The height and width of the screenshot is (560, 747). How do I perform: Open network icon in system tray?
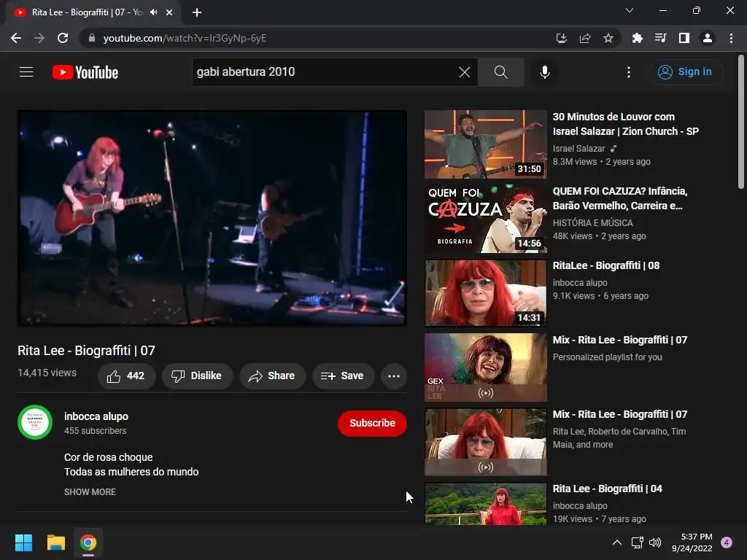coord(637,542)
